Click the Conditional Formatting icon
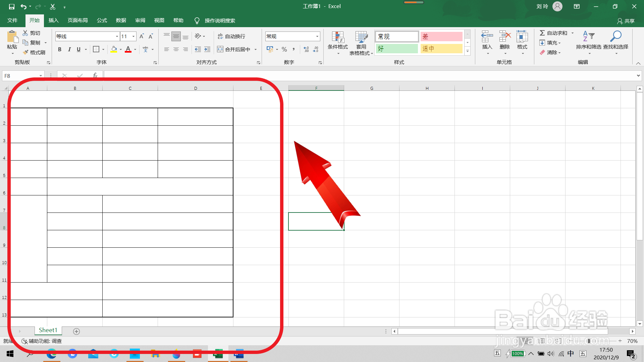 pyautogui.click(x=338, y=38)
